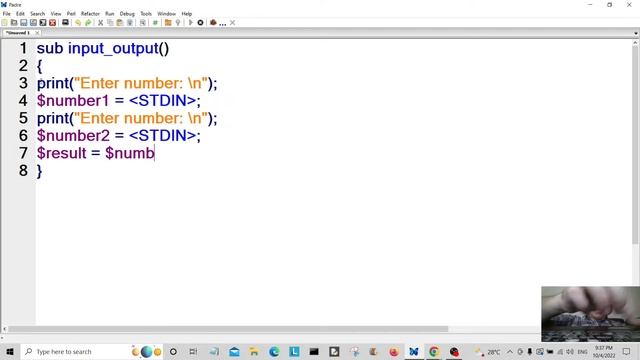Open the Edit menu
640x360 pixels.
pyautogui.click(x=20, y=13)
